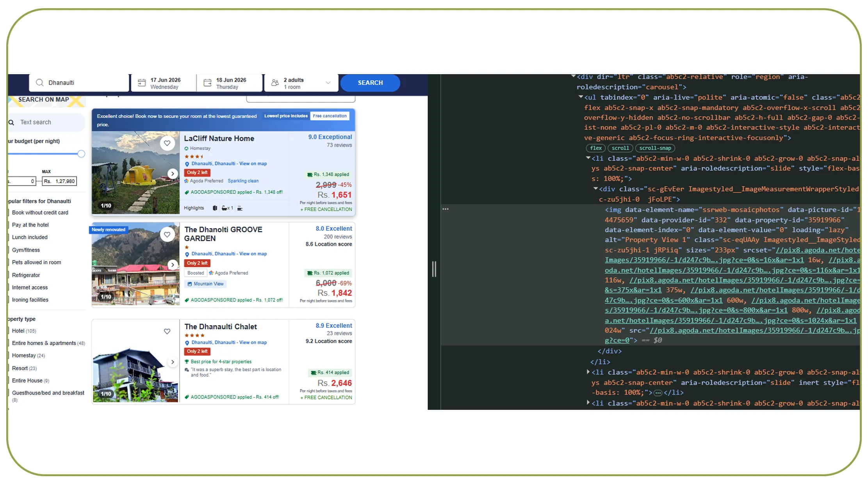Open The Dhanaulti Chalet title link

pyautogui.click(x=221, y=327)
